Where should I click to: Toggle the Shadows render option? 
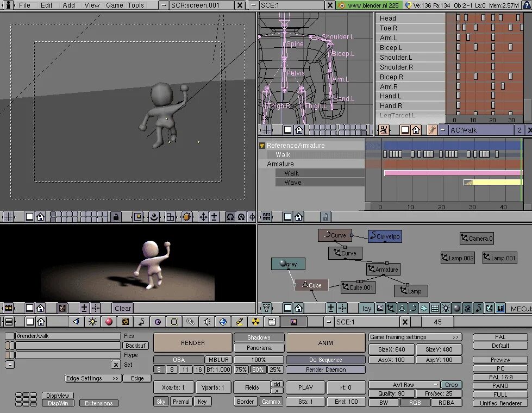tap(259, 337)
